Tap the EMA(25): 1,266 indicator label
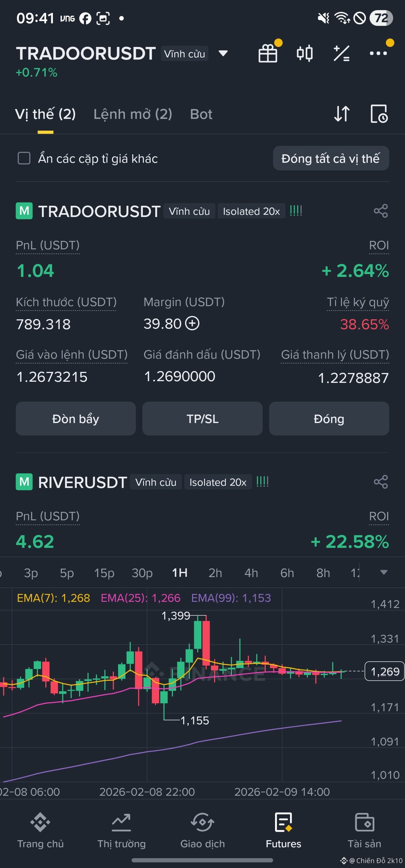405x868 pixels. coord(141,598)
